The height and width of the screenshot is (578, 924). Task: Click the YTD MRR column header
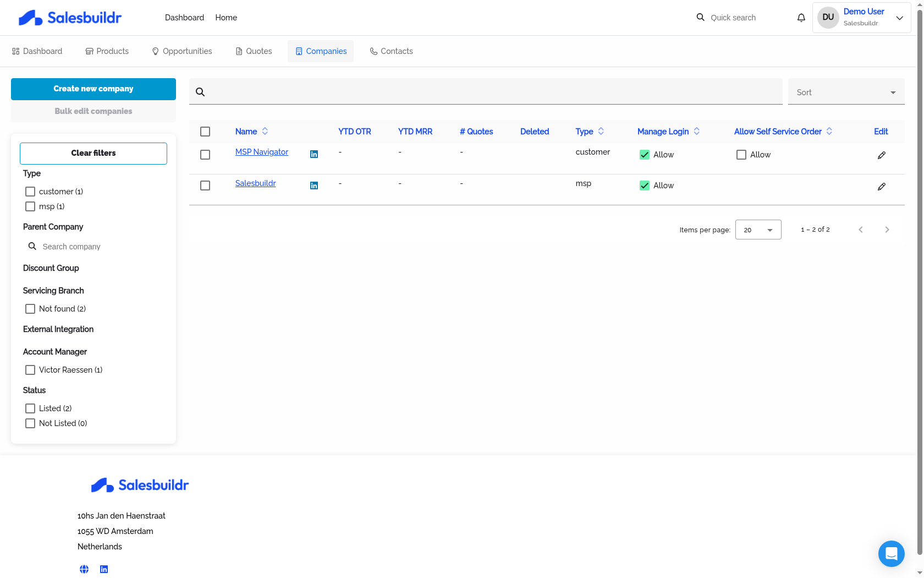(415, 132)
